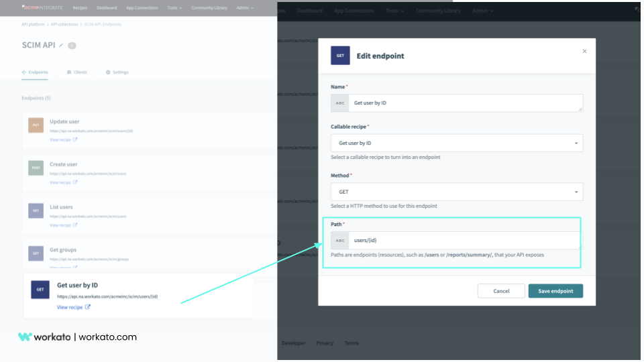Click the external link icon beside Create user recipe
Viewport: 644px width, 362px height.
74,182
